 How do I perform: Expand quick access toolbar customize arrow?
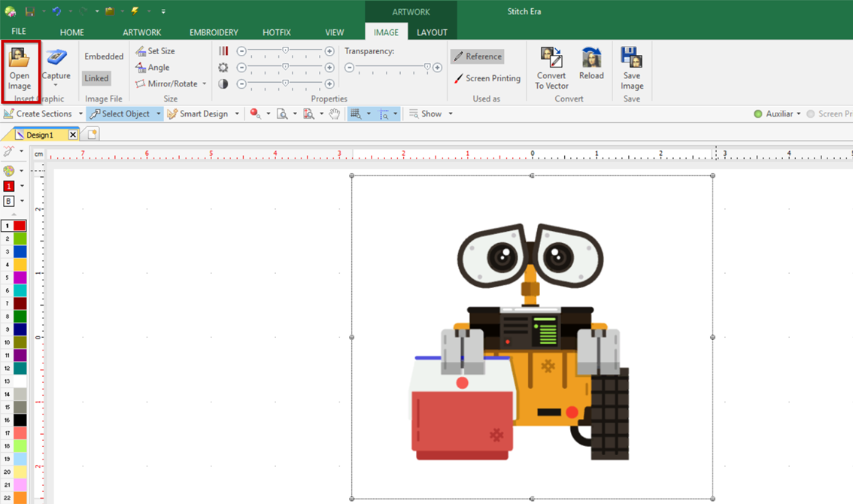[163, 11]
